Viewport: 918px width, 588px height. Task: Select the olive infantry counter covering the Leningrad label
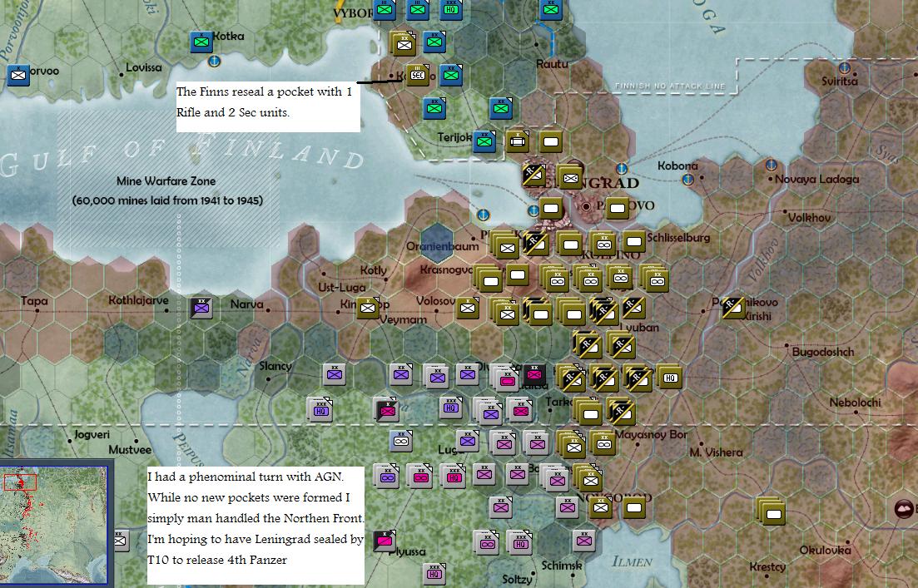(569, 176)
